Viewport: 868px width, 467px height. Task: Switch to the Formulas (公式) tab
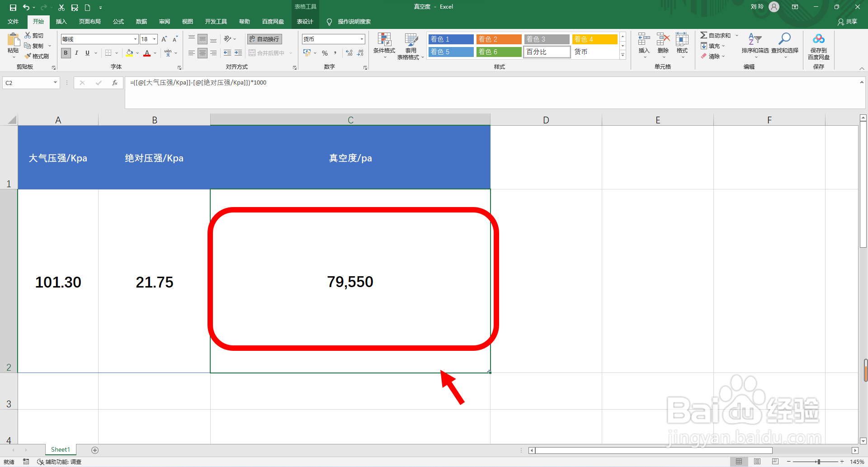point(118,22)
